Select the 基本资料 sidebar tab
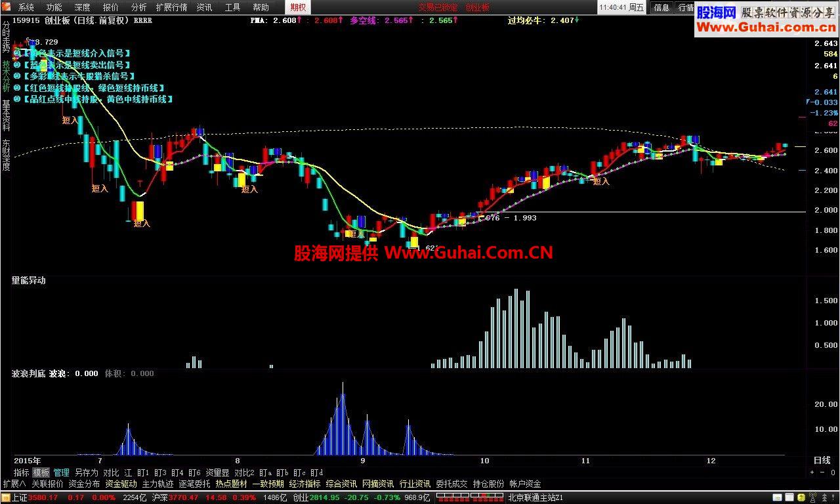 pyautogui.click(x=6, y=115)
